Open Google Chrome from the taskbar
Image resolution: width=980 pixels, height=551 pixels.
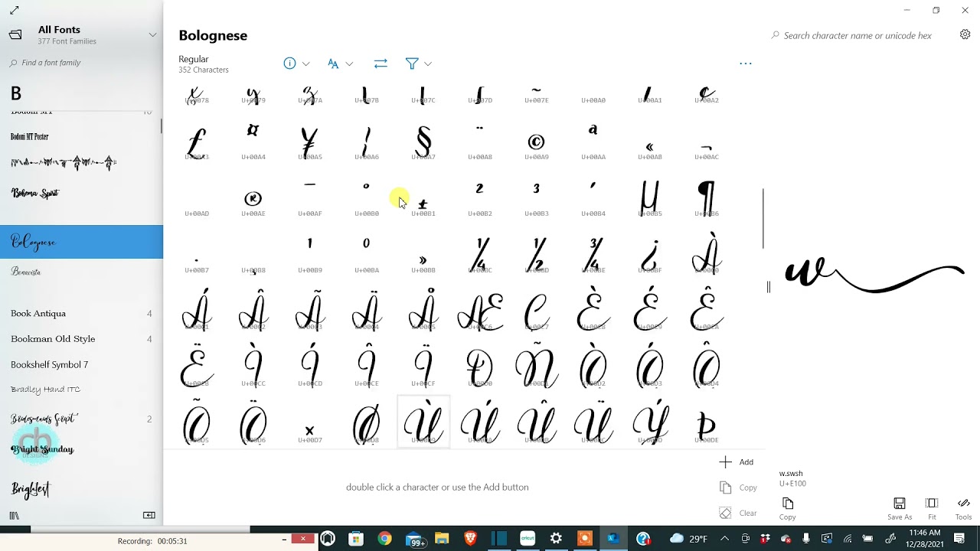pos(384,539)
